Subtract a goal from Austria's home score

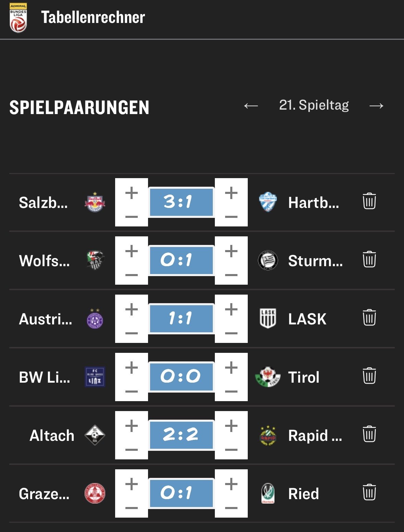[132, 333]
